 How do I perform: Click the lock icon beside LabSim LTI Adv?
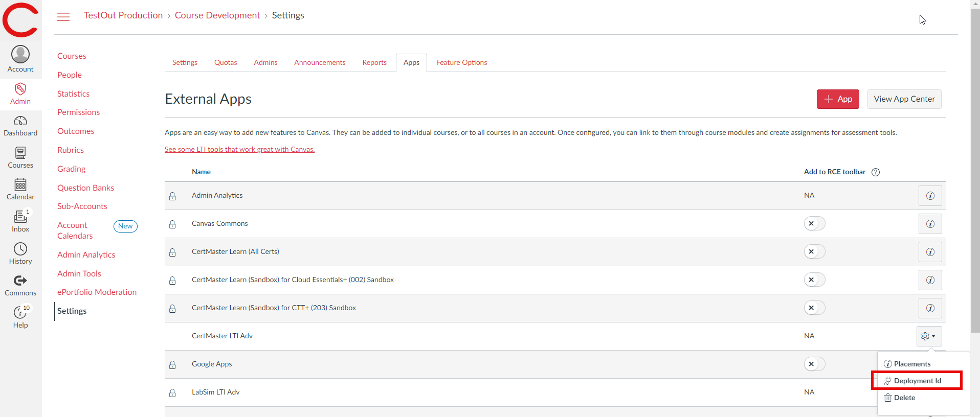[x=172, y=393]
